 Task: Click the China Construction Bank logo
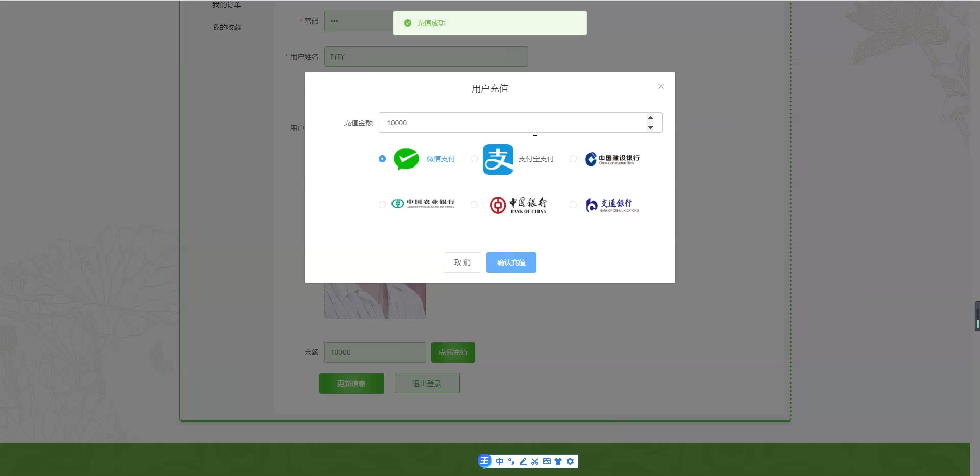pos(612,159)
